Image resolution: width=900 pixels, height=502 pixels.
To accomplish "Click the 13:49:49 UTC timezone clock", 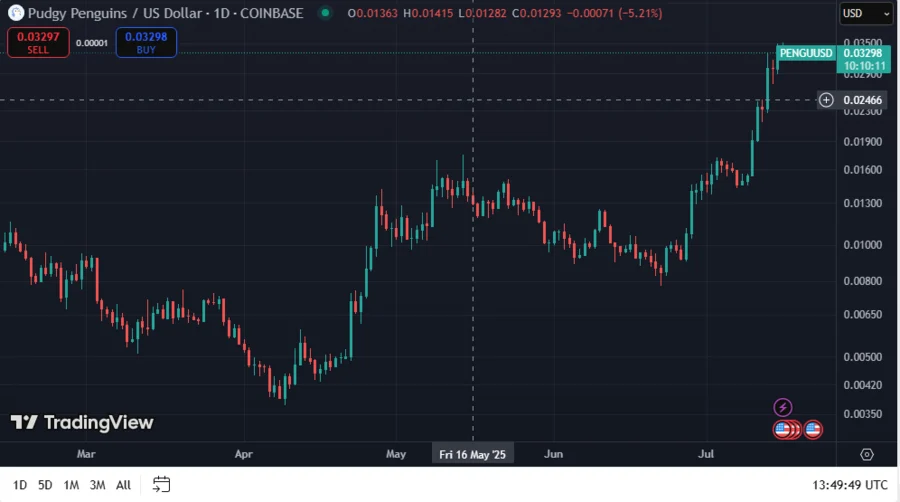I will click(849, 485).
